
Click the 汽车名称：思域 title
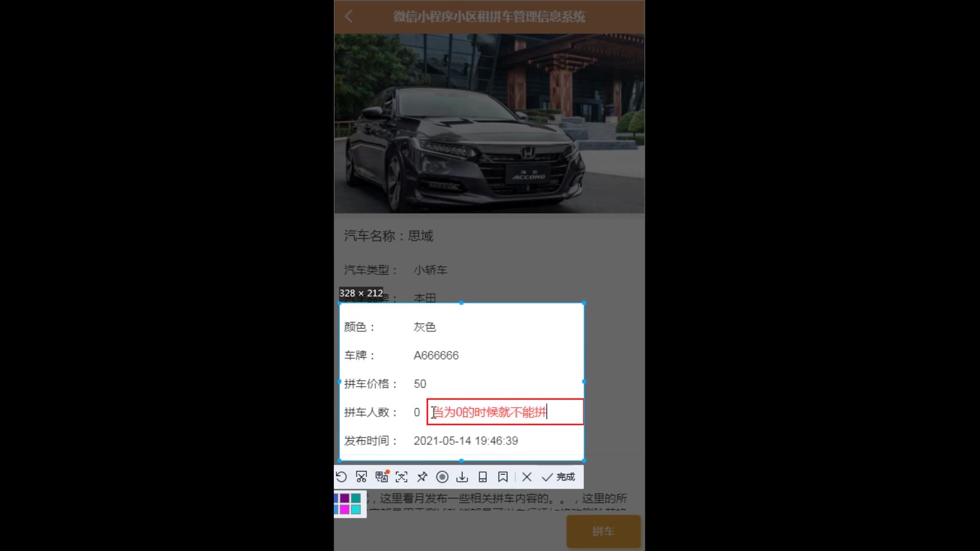point(388,236)
